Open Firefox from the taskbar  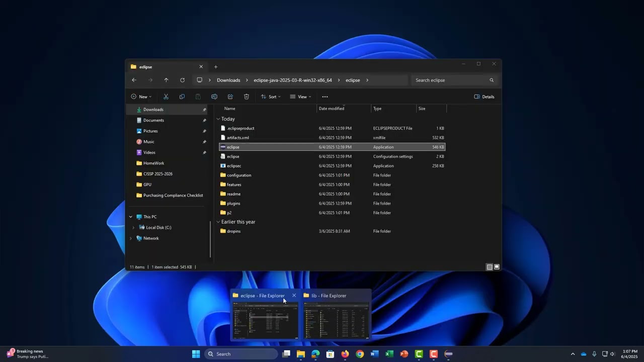point(345,354)
